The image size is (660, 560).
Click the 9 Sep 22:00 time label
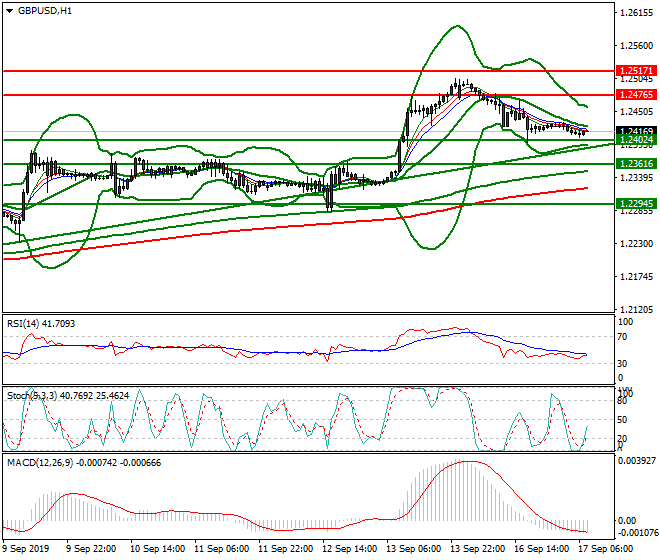(91, 549)
